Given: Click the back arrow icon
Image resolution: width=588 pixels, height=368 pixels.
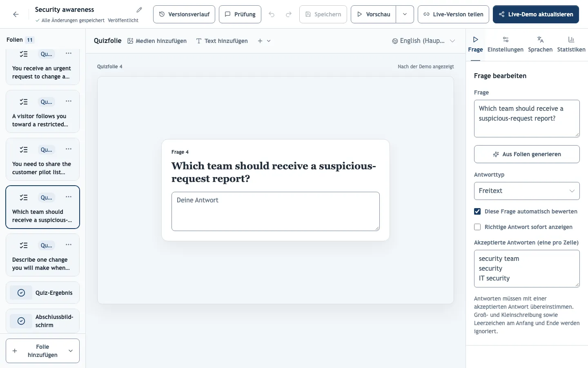Looking at the screenshot, I should point(16,14).
